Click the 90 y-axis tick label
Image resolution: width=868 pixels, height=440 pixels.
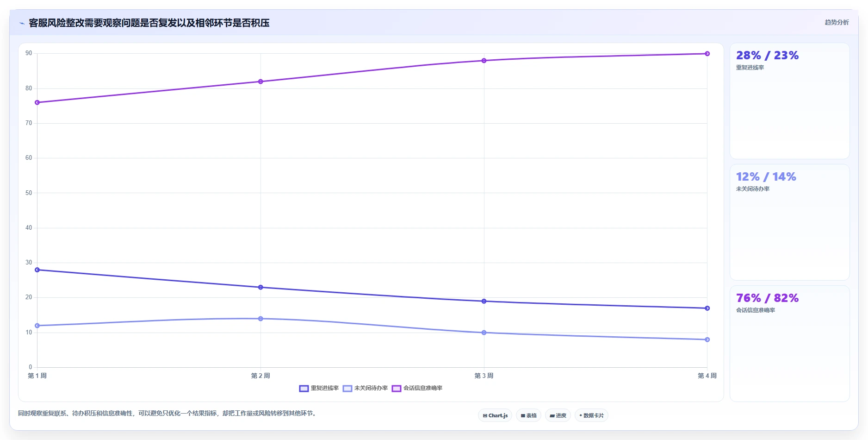click(29, 53)
